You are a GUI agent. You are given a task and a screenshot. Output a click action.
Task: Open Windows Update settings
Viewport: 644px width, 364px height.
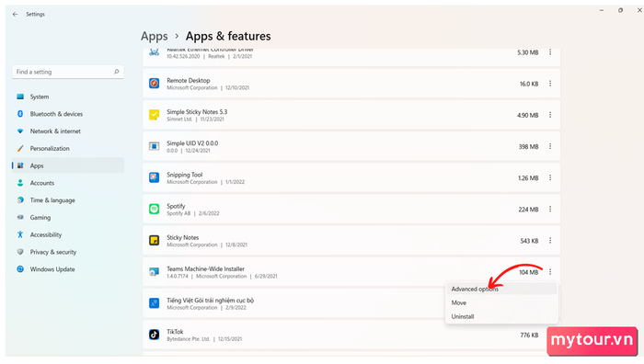[x=68, y=269]
